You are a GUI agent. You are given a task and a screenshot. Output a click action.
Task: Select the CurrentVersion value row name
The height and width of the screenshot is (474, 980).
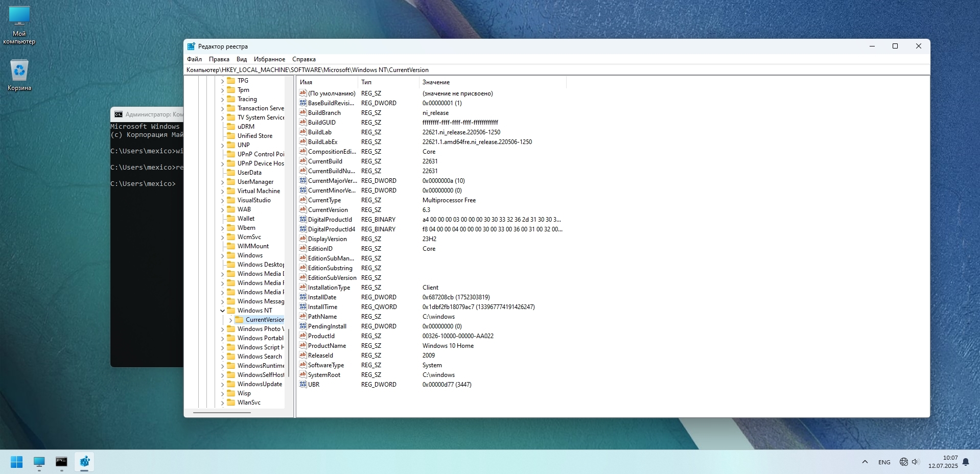[x=328, y=210]
